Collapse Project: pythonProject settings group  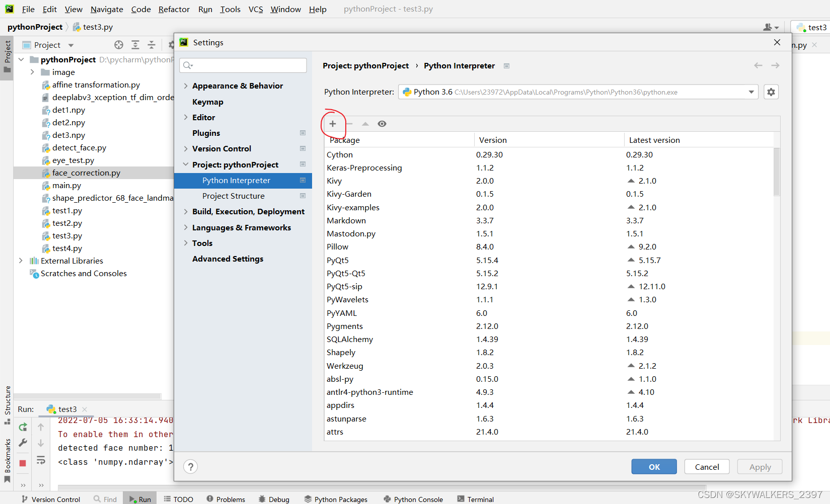(186, 165)
